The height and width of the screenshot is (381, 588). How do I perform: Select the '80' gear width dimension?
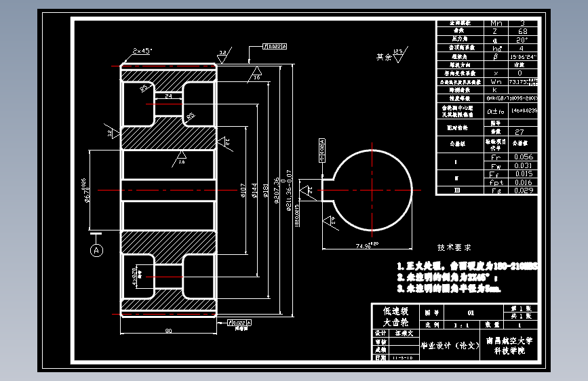(x=168, y=331)
